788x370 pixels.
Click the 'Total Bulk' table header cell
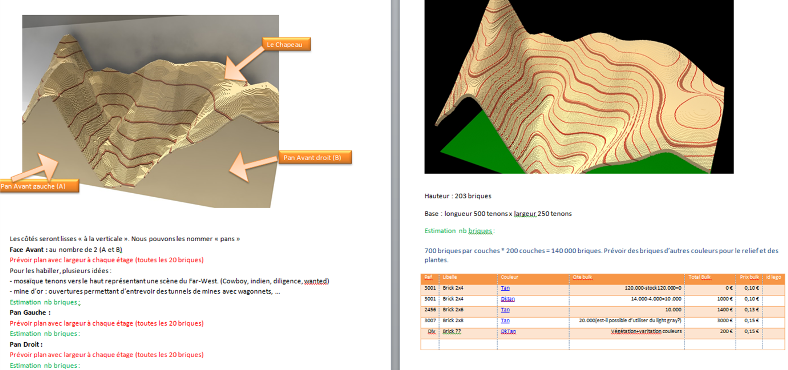click(x=710, y=278)
